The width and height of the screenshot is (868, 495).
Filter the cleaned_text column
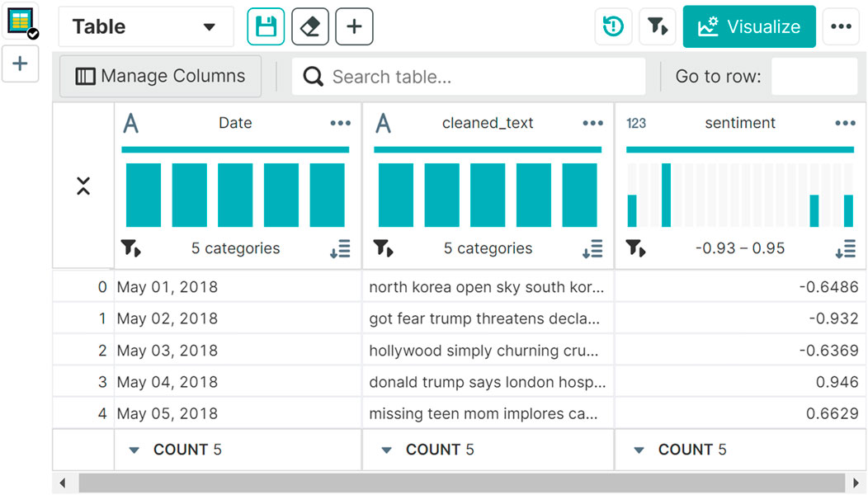click(x=383, y=248)
